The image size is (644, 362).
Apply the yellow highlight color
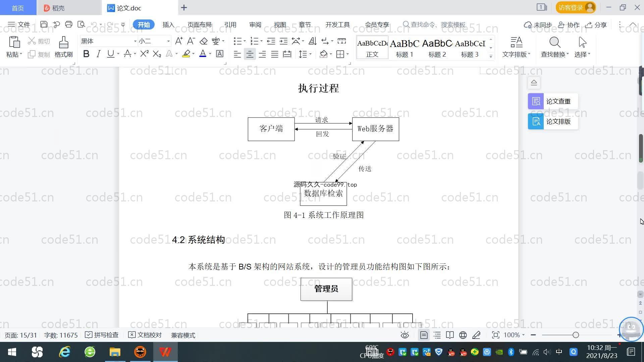(186, 54)
